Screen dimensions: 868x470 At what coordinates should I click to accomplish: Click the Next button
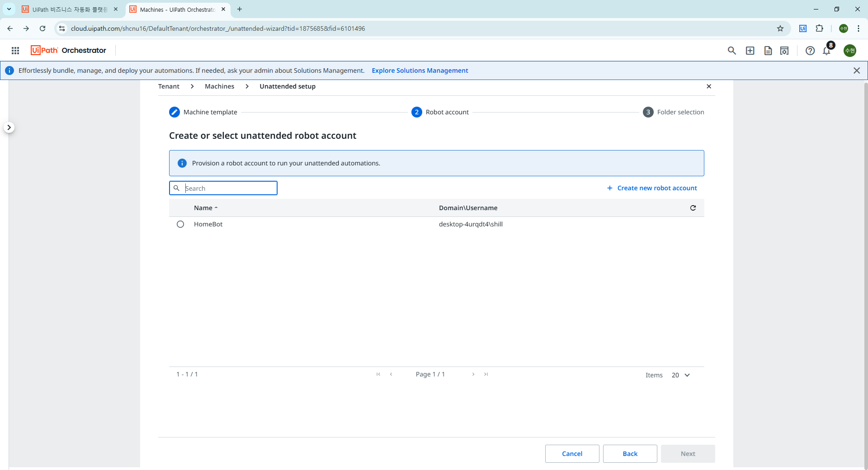click(688, 454)
